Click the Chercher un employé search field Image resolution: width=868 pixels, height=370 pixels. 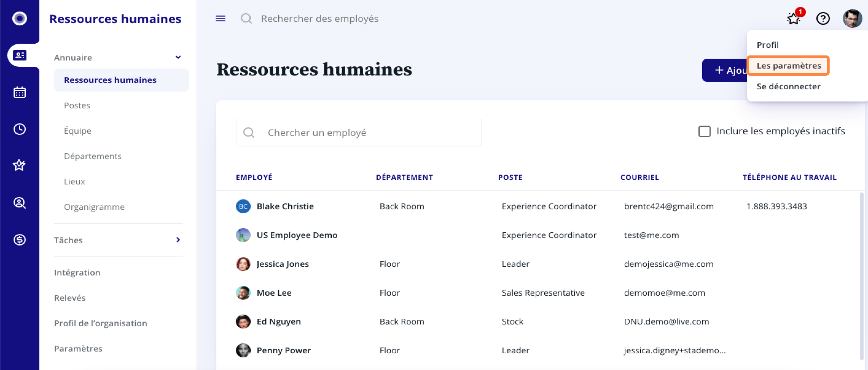point(359,133)
